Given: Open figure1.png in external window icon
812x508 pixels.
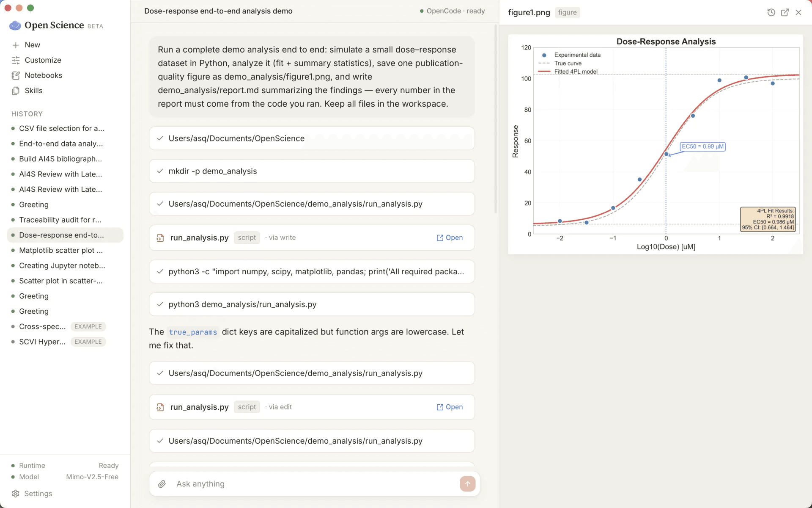Looking at the screenshot, I should point(785,12).
